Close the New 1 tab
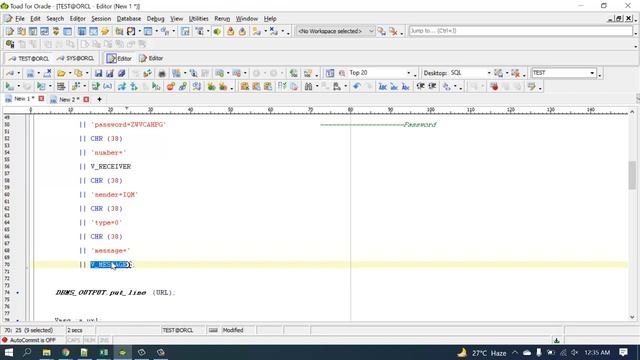This screenshot has width=640, height=360. pyautogui.click(x=41, y=99)
